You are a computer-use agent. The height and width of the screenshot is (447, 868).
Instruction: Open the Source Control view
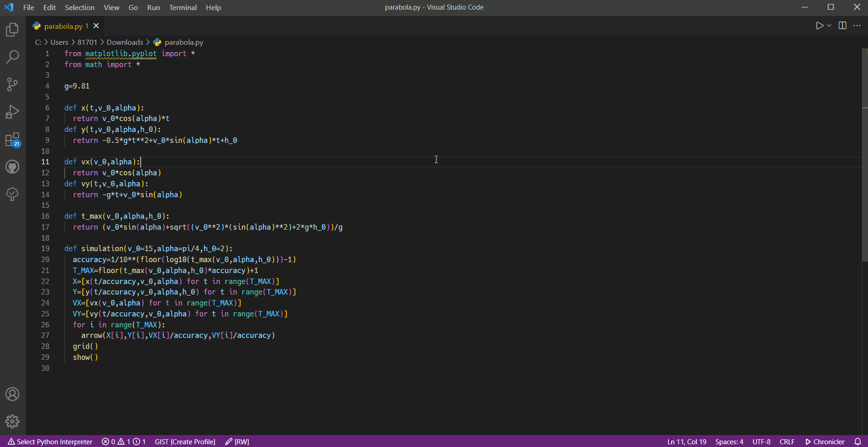pos(12,84)
